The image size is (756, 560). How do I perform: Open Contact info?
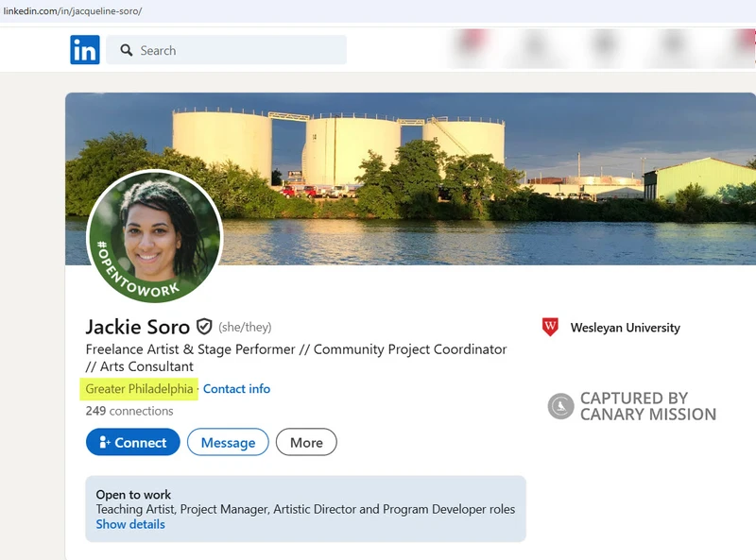[x=236, y=389]
